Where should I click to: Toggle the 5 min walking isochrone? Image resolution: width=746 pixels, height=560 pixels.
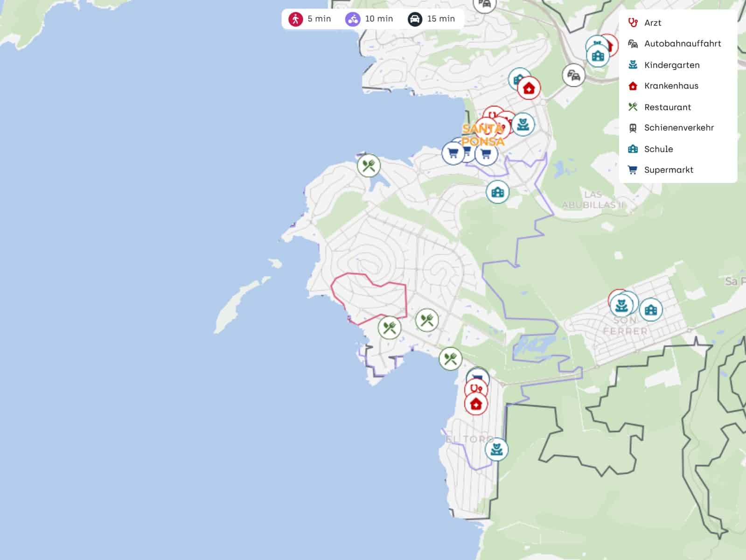(310, 19)
